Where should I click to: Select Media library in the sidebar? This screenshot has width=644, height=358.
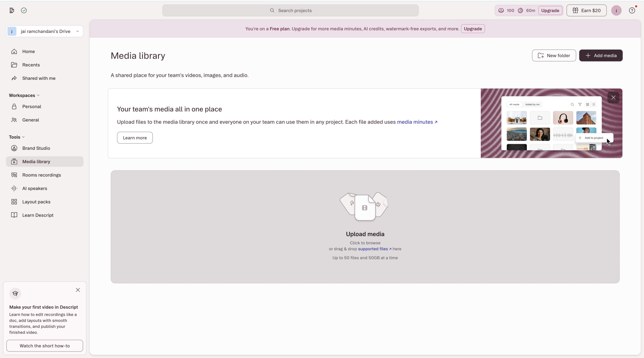pos(45,162)
